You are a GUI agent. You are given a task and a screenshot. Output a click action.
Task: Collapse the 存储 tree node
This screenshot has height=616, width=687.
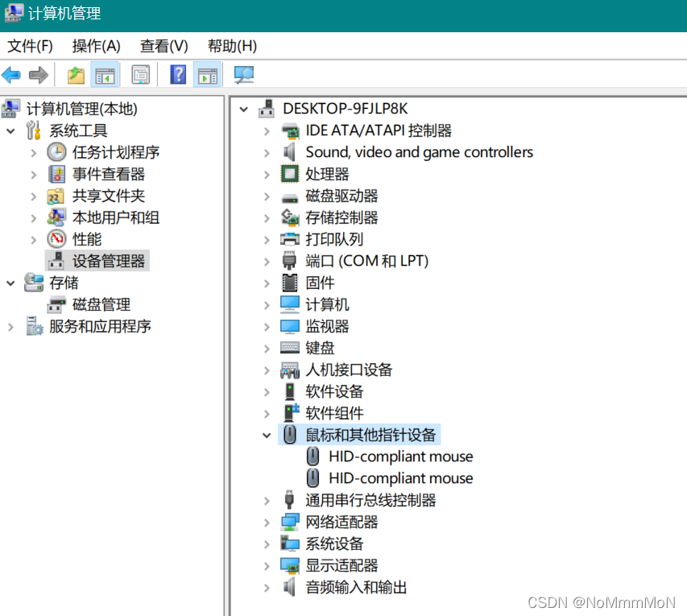pos(10,283)
